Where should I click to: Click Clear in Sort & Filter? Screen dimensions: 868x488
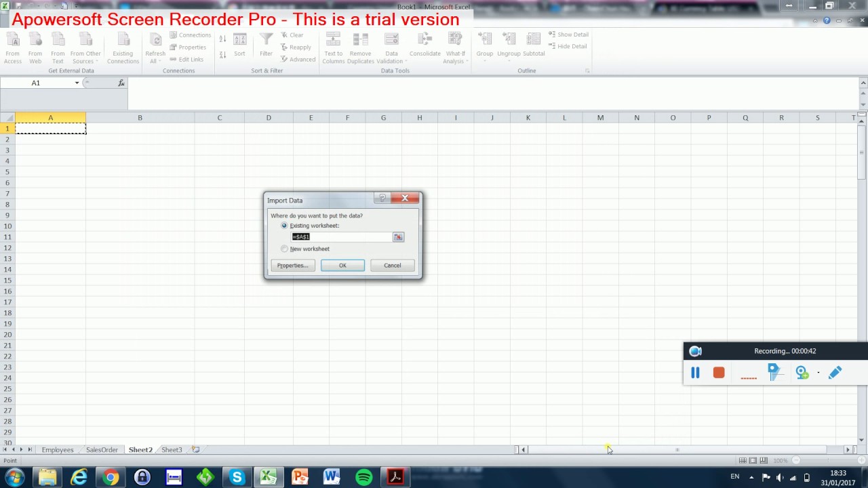pyautogui.click(x=292, y=35)
